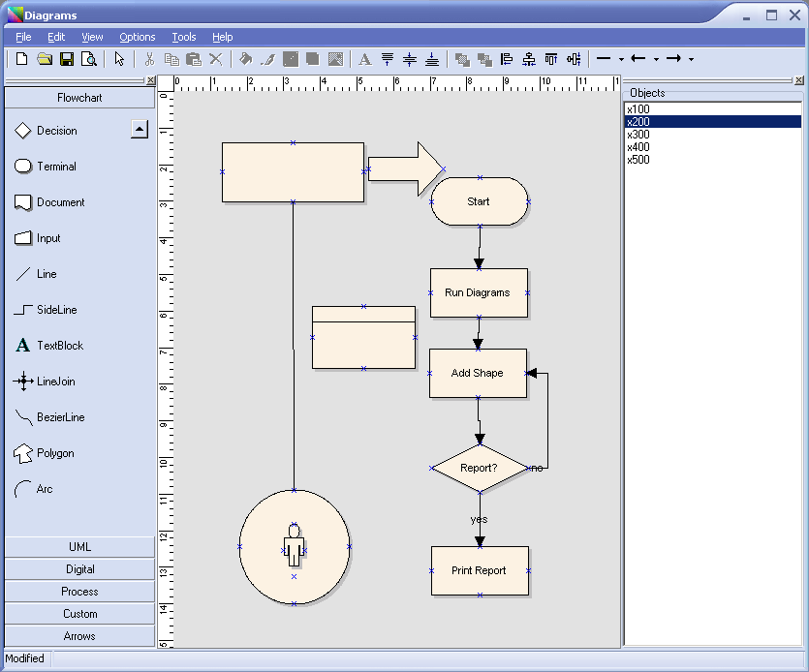Expand the Digital shape category
This screenshot has width=809, height=672.
(x=79, y=569)
